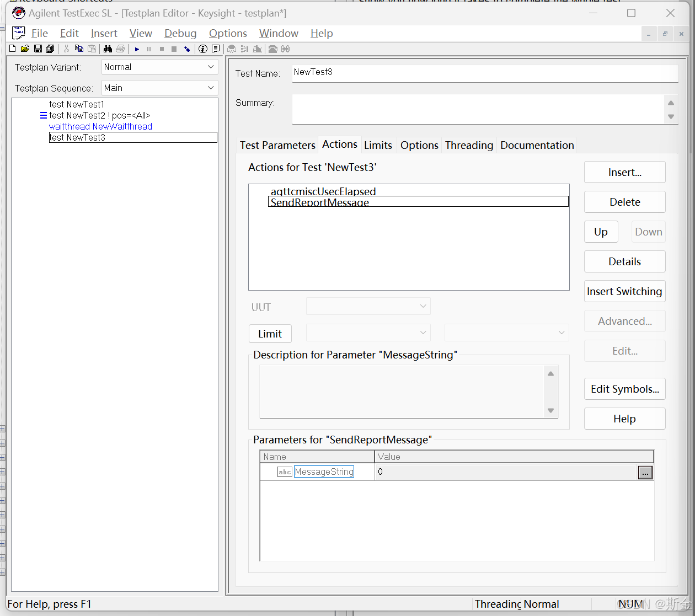Click the Print toolbar icon

(120, 49)
